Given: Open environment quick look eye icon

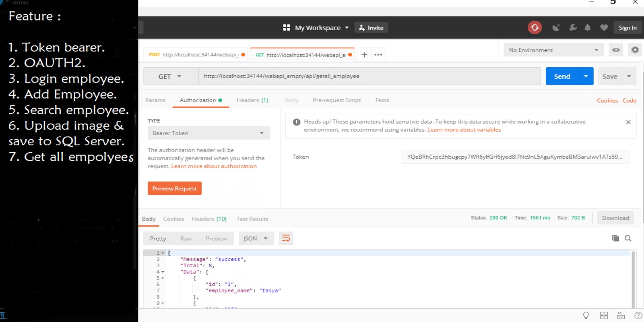Looking at the screenshot, I should pos(616,50).
